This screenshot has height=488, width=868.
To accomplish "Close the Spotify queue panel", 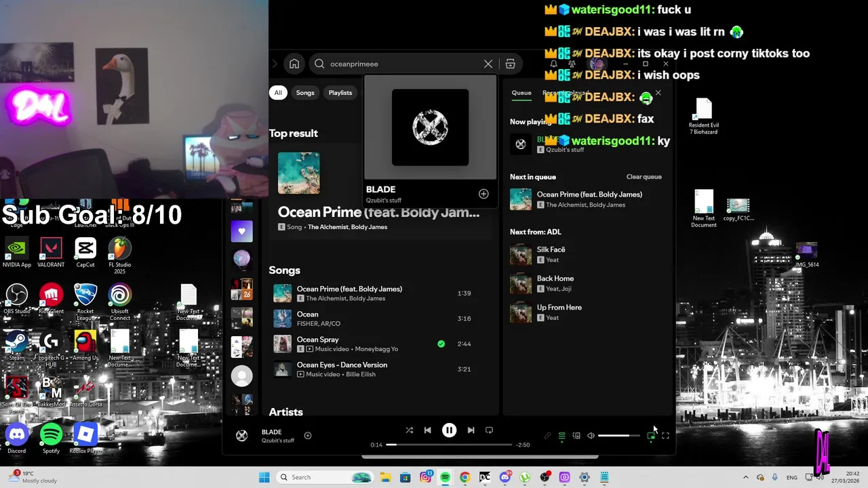I will click(658, 93).
